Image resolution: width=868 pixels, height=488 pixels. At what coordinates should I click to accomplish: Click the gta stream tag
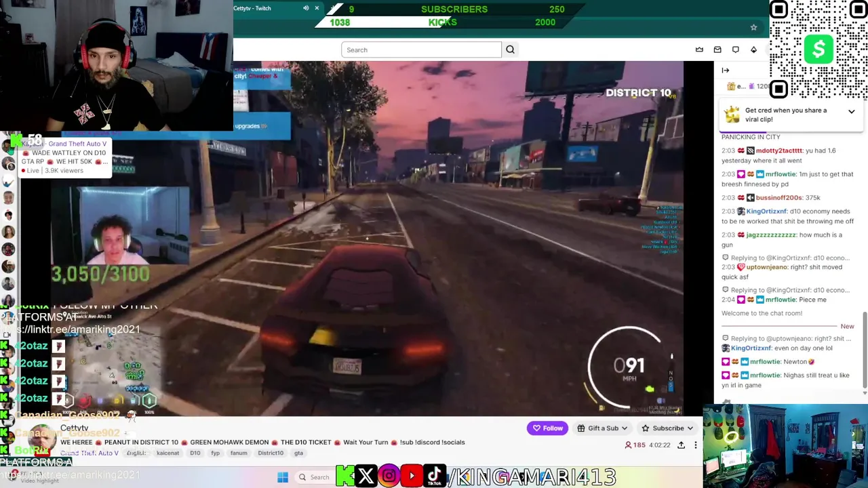(x=298, y=453)
